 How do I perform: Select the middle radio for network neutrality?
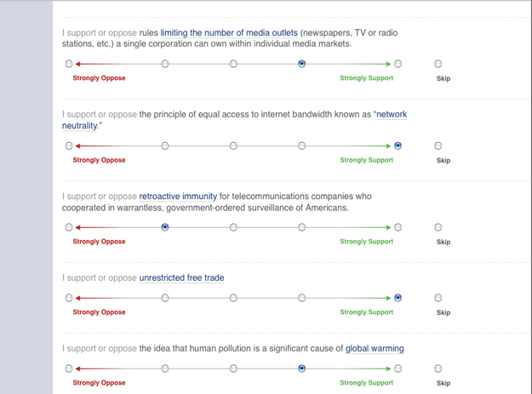(233, 146)
